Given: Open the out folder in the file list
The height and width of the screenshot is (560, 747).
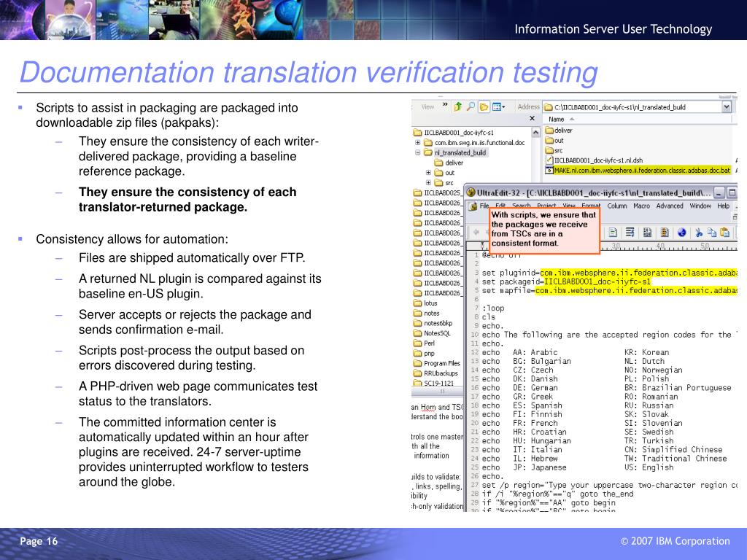Looking at the screenshot, I should pyautogui.click(x=554, y=140).
